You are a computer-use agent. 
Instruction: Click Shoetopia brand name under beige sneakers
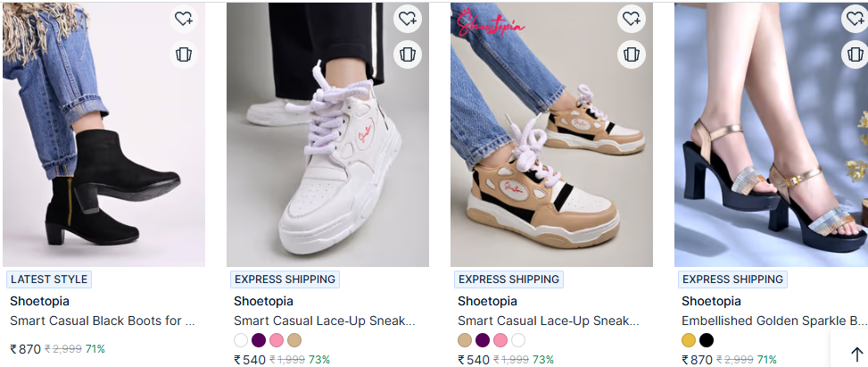coord(487,301)
